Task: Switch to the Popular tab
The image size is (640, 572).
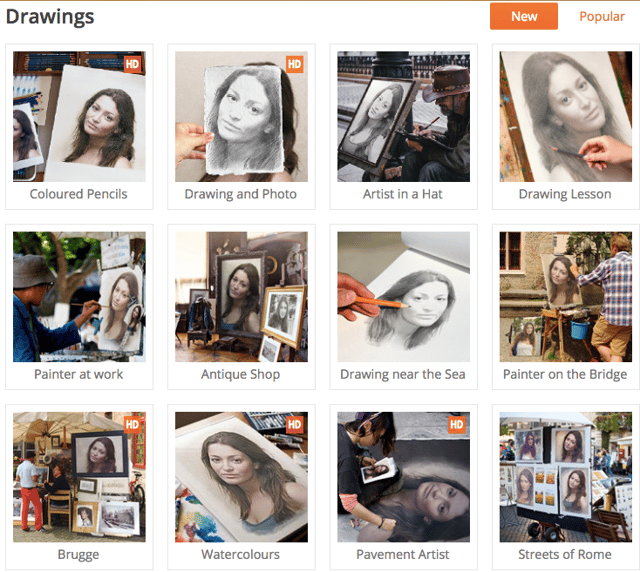Action: point(602,16)
